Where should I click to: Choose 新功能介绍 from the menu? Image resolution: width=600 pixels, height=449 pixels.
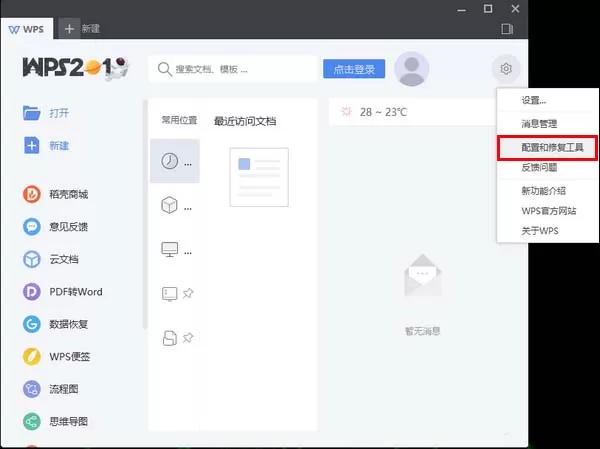click(x=548, y=191)
